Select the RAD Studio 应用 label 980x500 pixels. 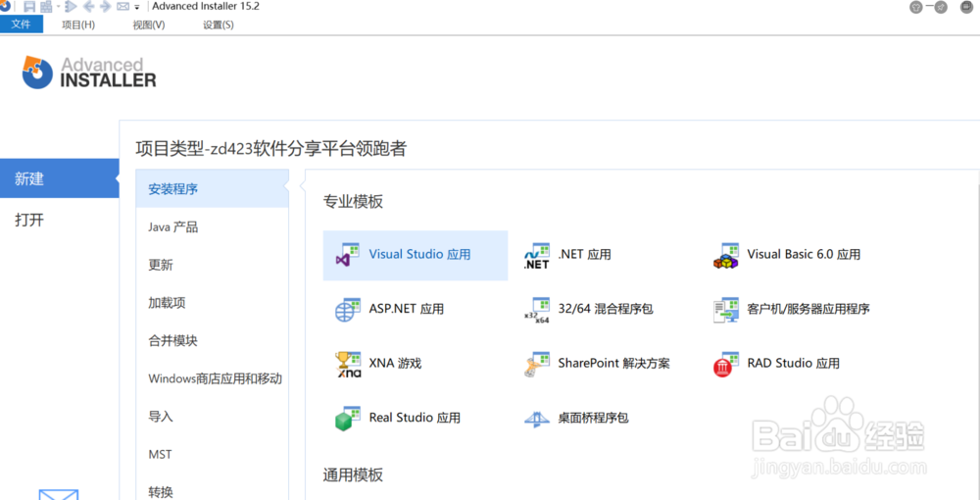(793, 363)
